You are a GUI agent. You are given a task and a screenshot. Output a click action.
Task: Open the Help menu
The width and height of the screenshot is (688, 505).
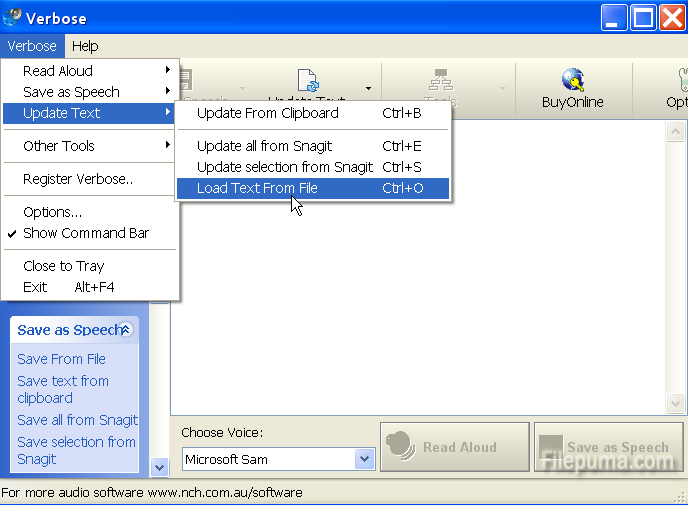(85, 46)
